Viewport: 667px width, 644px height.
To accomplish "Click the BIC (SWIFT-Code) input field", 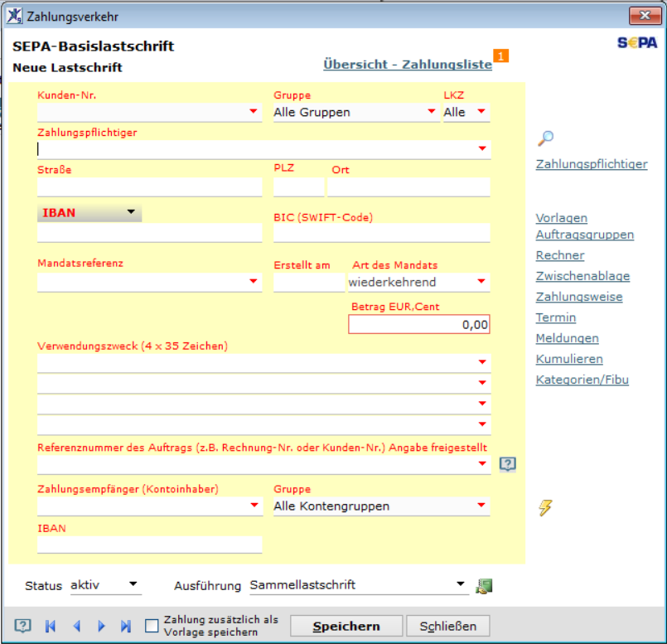I will click(x=382, y=233).
